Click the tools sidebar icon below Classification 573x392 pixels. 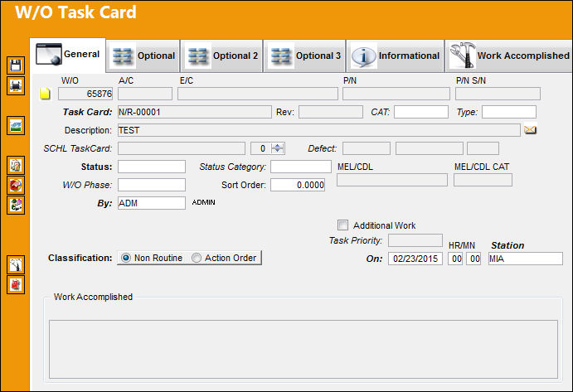click(x=16, y=265)
